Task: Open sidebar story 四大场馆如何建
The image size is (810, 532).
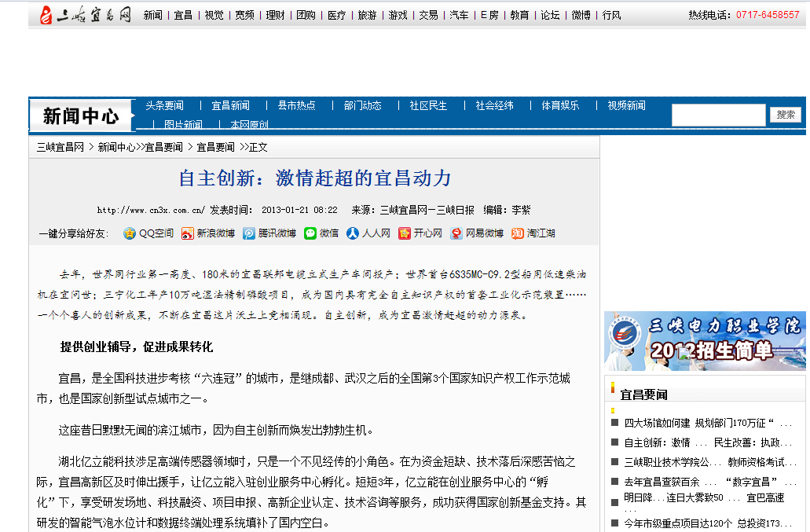Action: pyautogui.click(x=657, y=423)
